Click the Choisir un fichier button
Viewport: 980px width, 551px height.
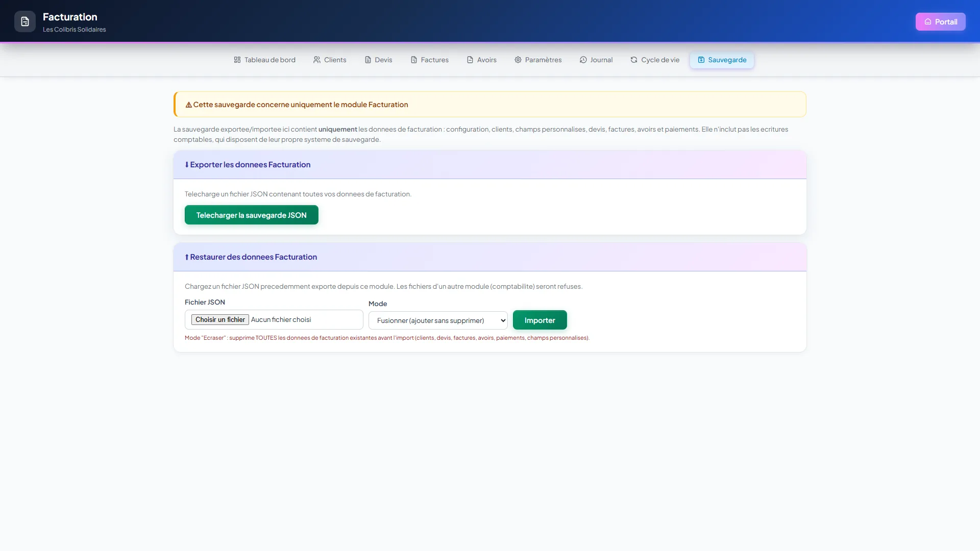click(220, 319)
